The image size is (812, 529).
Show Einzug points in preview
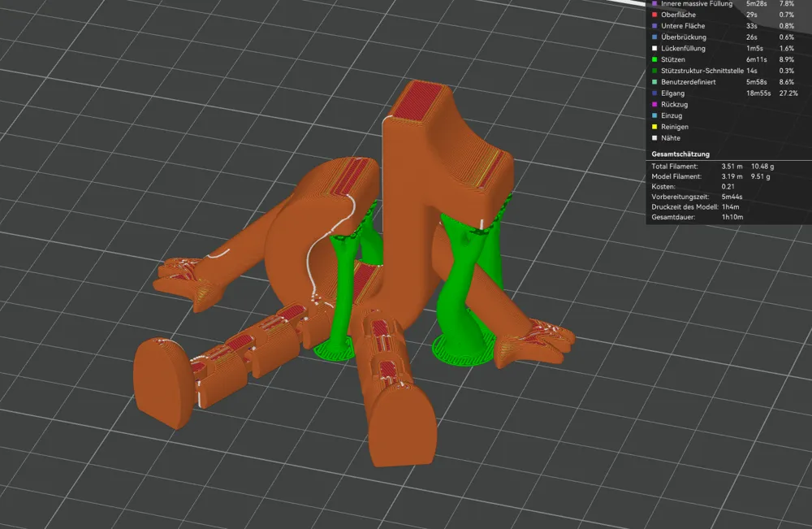[x=672, y=115]
